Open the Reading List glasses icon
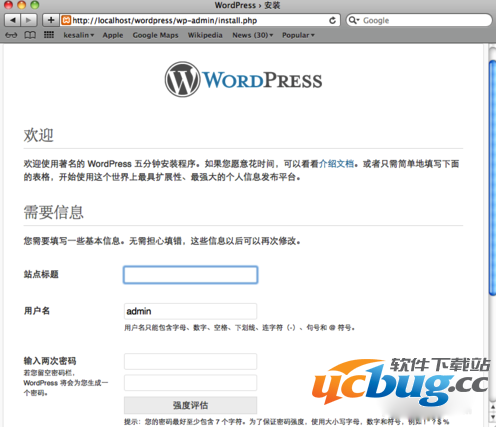This screenshot has height=427, width=496. point(11,35)
